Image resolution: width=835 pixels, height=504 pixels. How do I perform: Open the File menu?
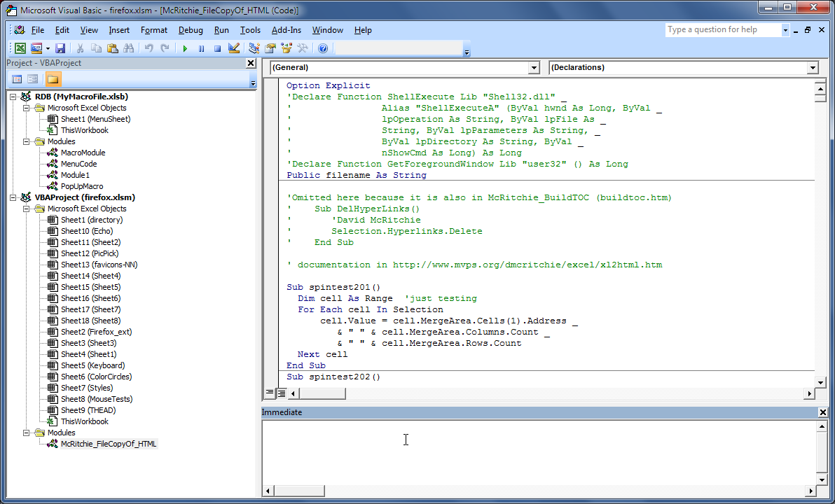click(x=37, y=30)
